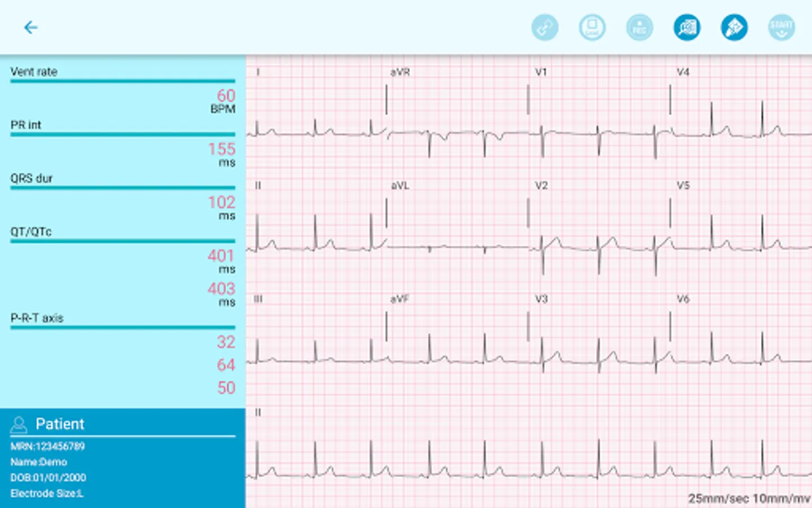Open the ECG review magnifier icon

point(687,27)
